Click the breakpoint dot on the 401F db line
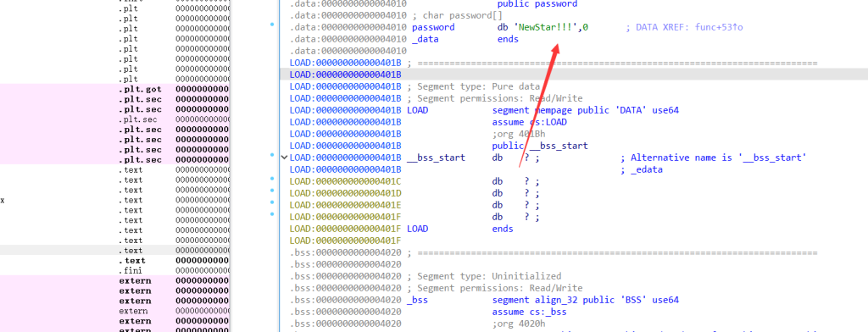The height and width of the screenshot is (332, 868). pyautogui.click(x=272, y=213)
